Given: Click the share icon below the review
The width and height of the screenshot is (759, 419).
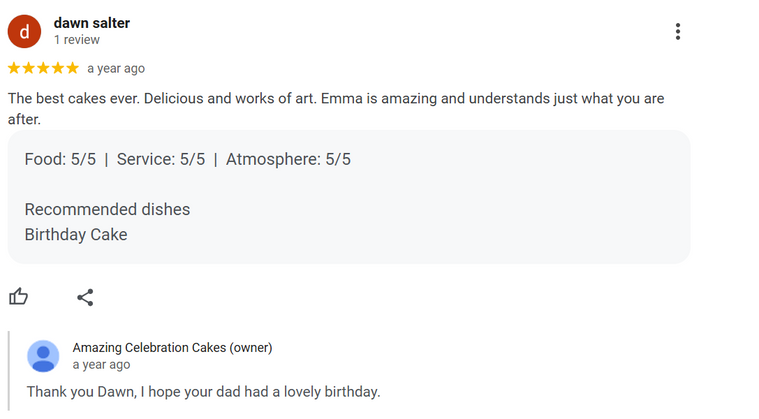Looking at the screenshot, I should (x=85, y=297).
